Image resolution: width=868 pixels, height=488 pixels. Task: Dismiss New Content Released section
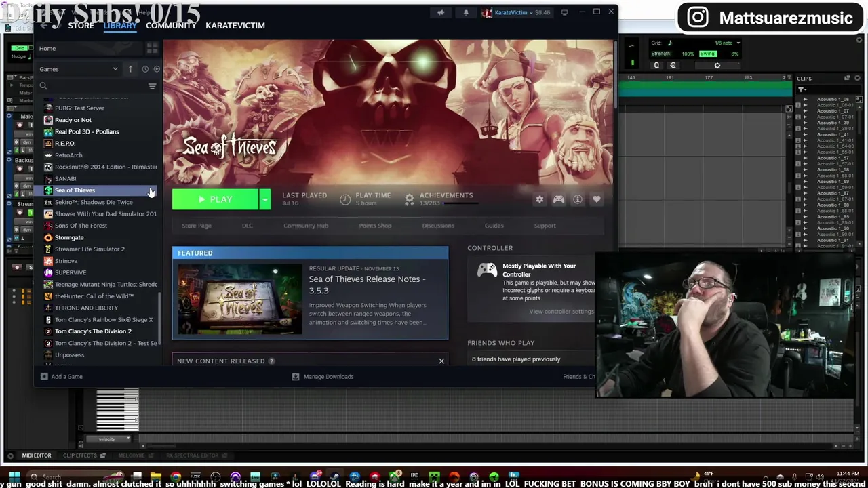click(x=441, y=361)
